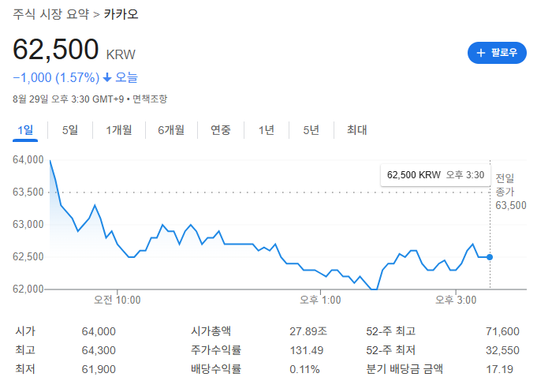The image size is (552, 392).
Task: Select the 1년 range tab
Action: pyautogui.click(x=267, y=130)
